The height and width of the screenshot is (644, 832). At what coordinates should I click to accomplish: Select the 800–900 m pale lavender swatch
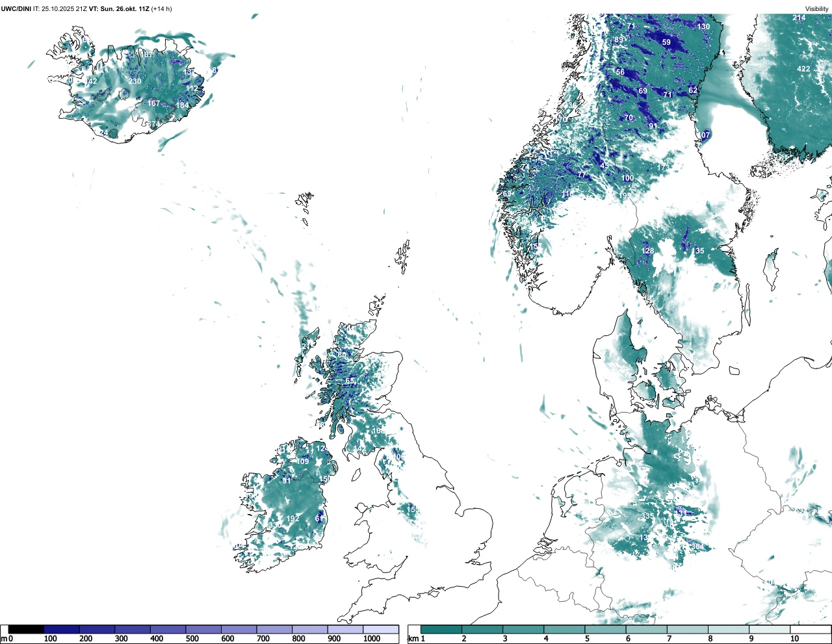coord(310,629)
